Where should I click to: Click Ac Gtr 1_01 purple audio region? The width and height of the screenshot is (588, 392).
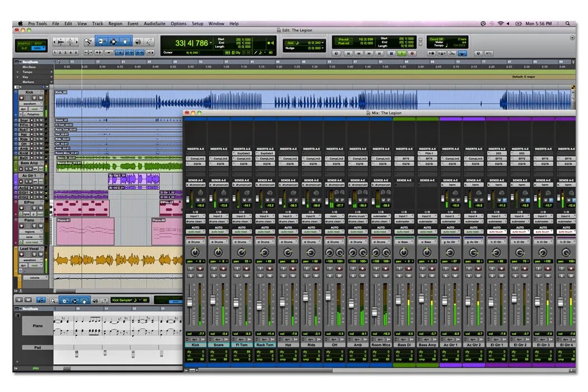coord(133,179)
